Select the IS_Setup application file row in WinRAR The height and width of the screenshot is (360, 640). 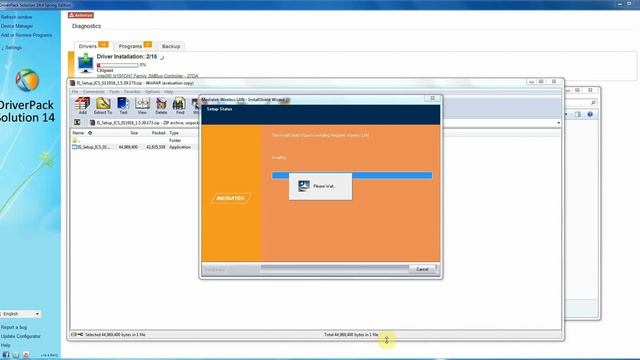(x=134, y=147)
